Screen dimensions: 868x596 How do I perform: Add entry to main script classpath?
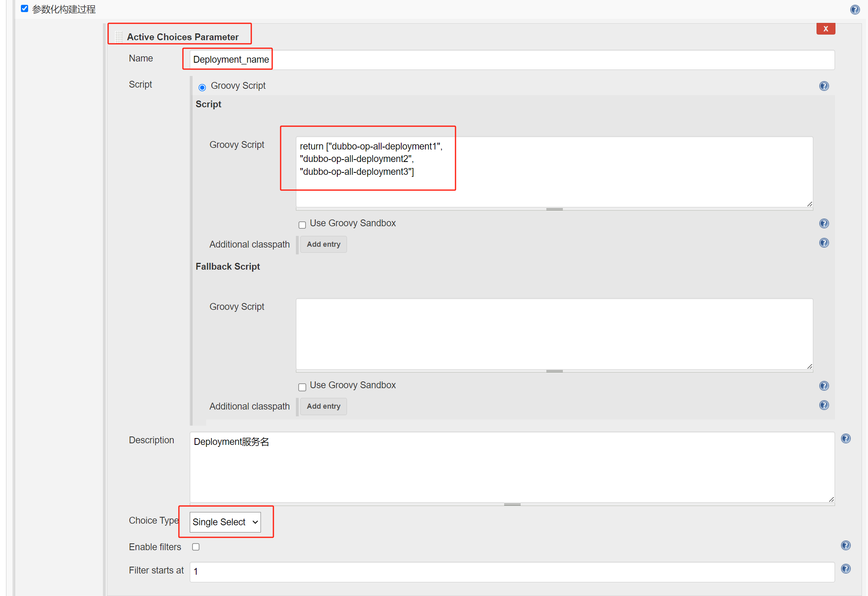tap(323, 244)
